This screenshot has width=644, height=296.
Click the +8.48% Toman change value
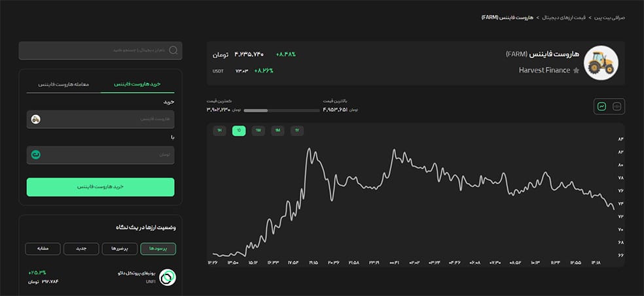[x=286, y=54]
